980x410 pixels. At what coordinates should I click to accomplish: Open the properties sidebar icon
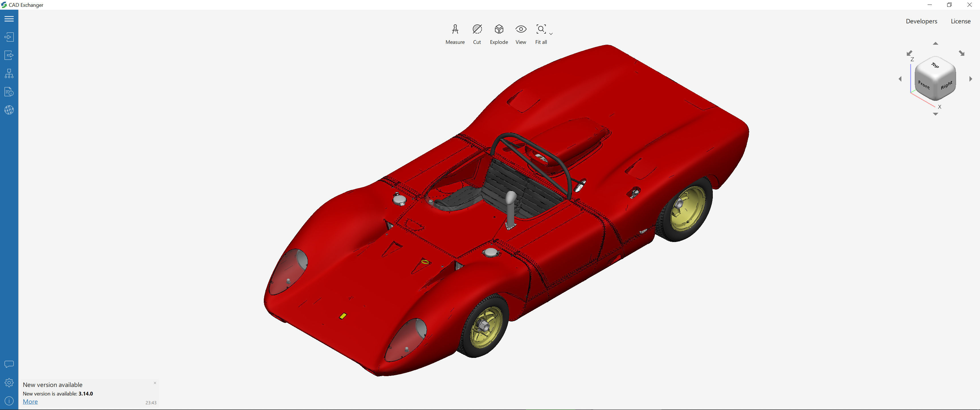[9, 92]
